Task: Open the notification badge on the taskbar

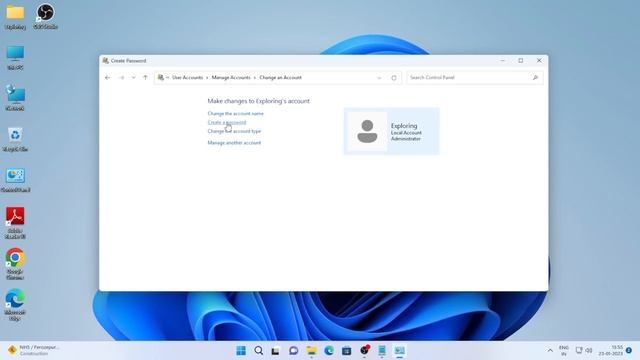Action: point(629,351)
